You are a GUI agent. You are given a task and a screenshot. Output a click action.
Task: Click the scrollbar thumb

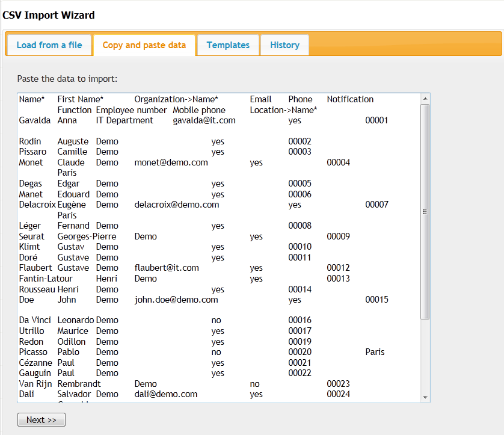point(425,212)
